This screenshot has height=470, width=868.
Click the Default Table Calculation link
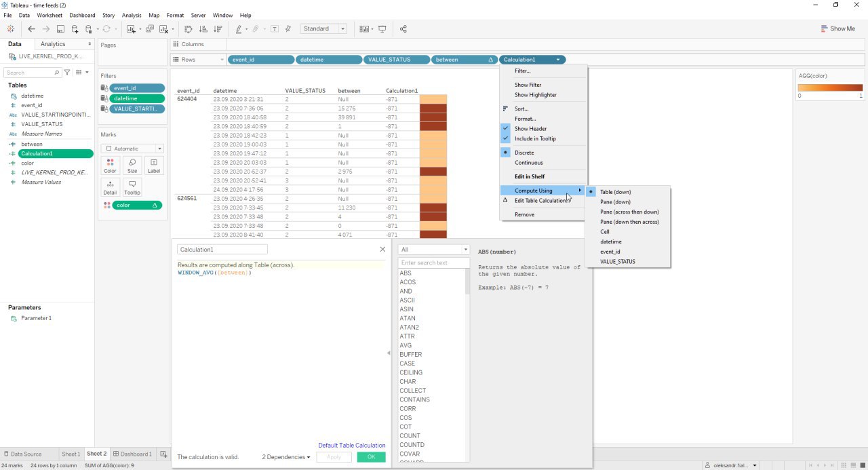(351, 446)
